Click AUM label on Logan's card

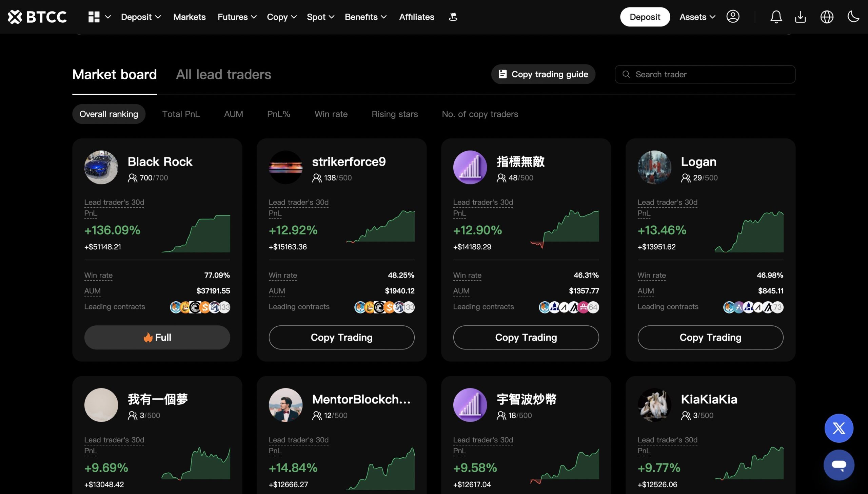click(x=646, y=291)
